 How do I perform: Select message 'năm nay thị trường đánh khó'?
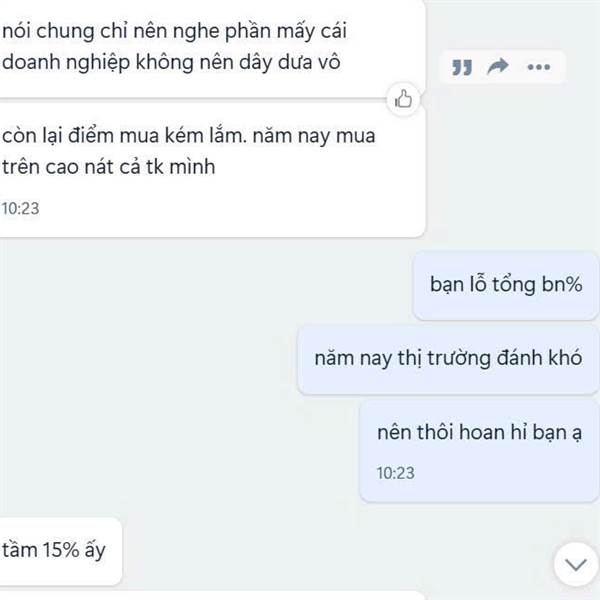click(x=448, y=359)
